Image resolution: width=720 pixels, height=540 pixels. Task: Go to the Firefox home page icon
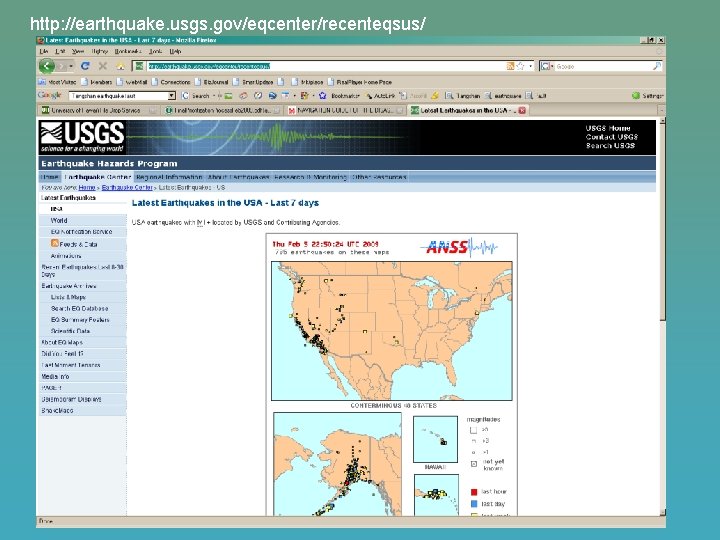pyautogui.click(x=120, y=66)
